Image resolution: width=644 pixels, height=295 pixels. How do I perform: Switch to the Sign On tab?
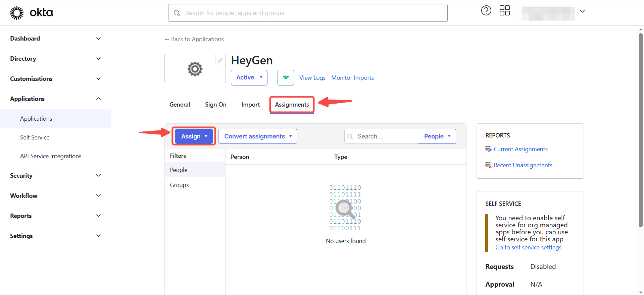215,105
